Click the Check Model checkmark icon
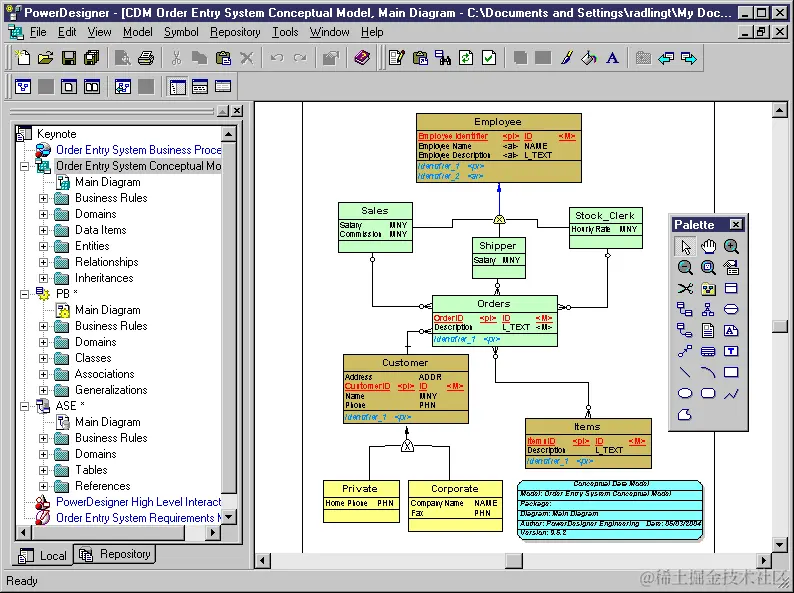 tap(489, 58)
